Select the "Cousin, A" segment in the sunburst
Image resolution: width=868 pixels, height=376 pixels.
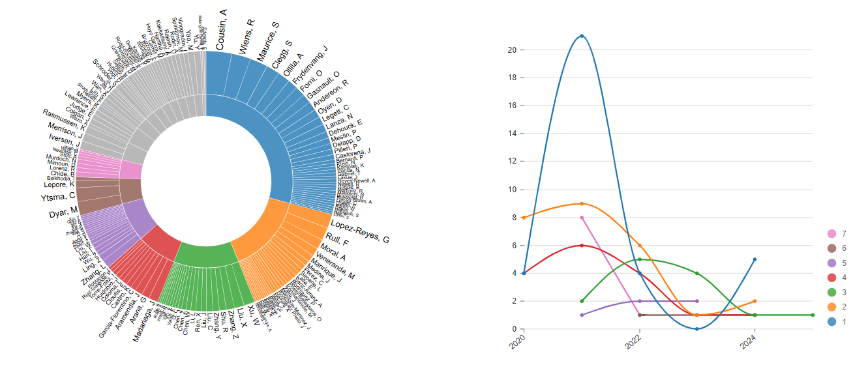click(x=218, y=74)
